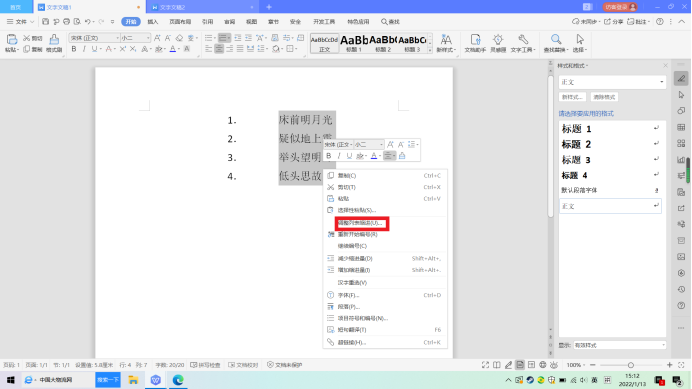This screenshot has height=389, width=692.
Task: Click the highlight icon in floating mini toolbar
Action: pyautogui.click(x=360, y=156)
